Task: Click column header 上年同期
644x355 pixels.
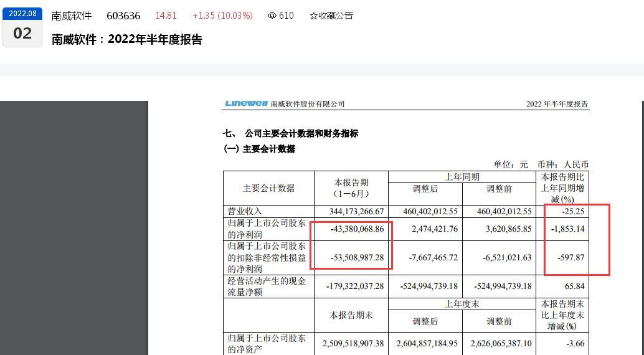Action: pyautogui.click(x=462, y=177)
